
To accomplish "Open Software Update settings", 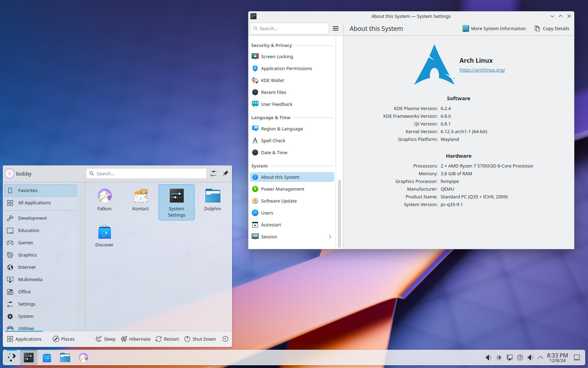I will click(x=292, y=201).
